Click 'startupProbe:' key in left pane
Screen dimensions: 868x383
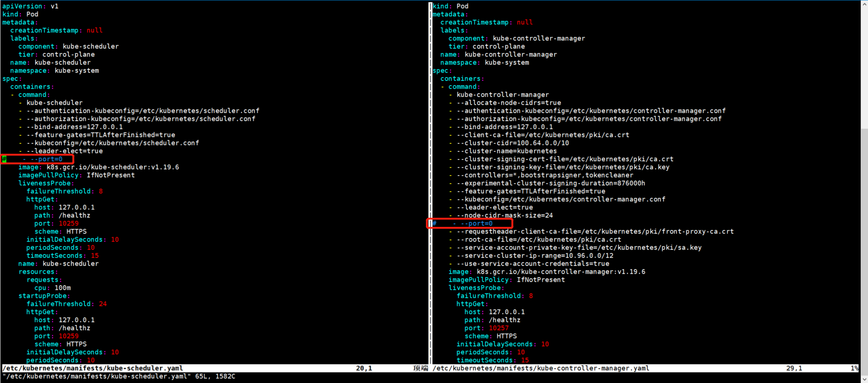44,296
